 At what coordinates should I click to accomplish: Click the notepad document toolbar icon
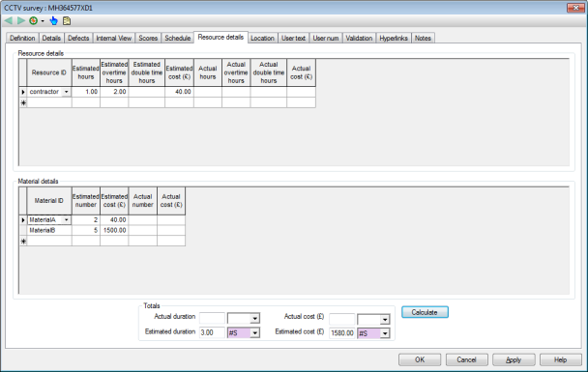(67, 21)
